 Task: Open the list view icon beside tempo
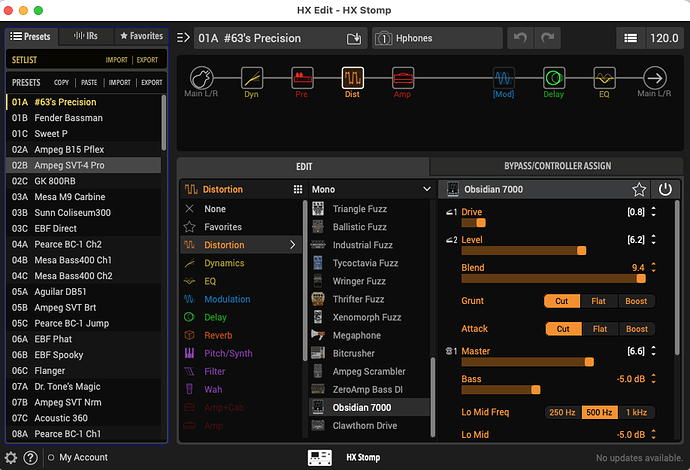point(631,38)
